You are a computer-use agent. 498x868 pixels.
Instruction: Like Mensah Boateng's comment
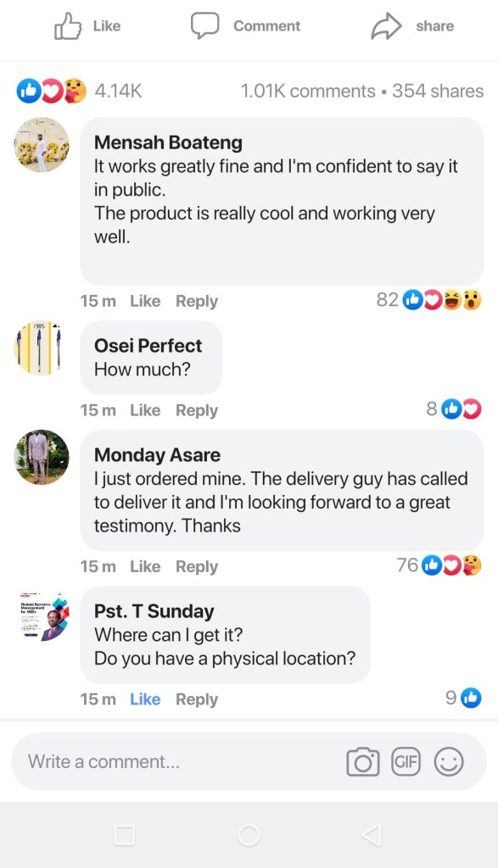pyautogui.click(x=145, y=301)
